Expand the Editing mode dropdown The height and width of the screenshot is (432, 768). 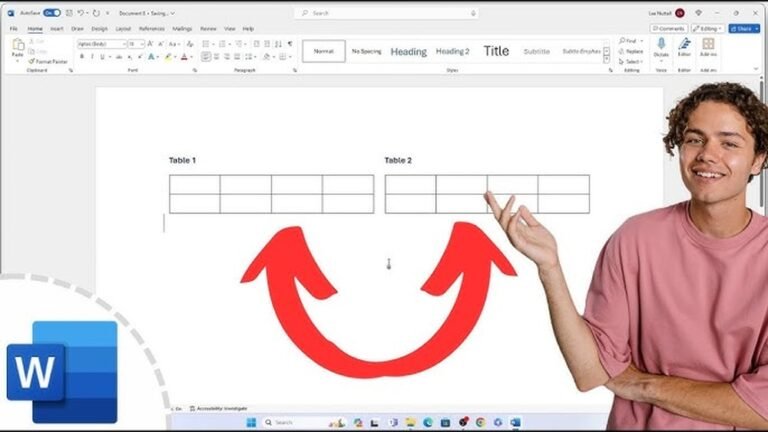pos(708,29)
